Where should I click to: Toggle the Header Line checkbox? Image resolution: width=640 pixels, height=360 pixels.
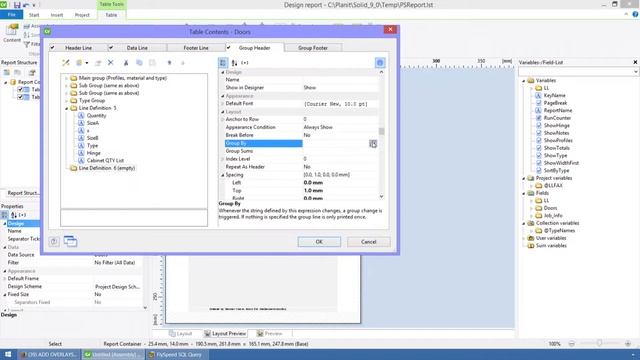52,48
